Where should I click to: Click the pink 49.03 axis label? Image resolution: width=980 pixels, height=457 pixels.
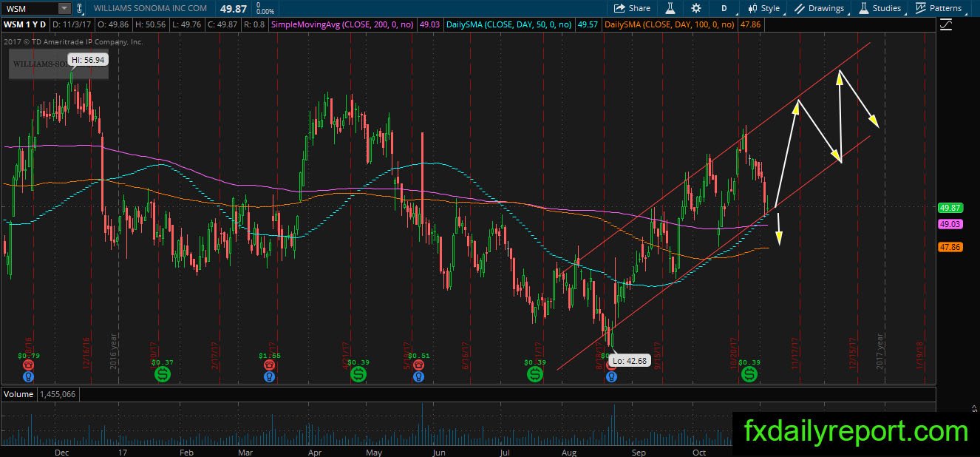949,224
